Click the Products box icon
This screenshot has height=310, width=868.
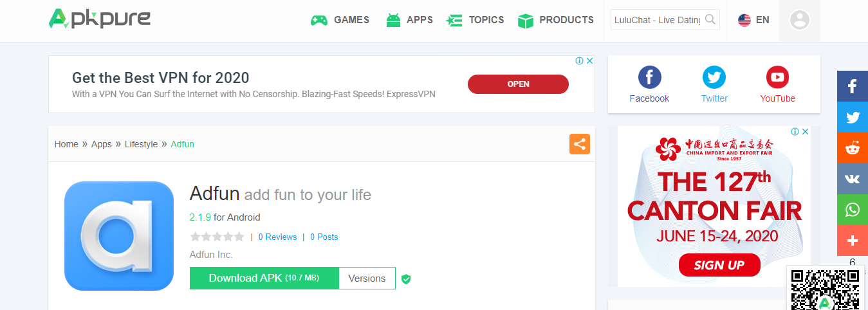(526, 21)
